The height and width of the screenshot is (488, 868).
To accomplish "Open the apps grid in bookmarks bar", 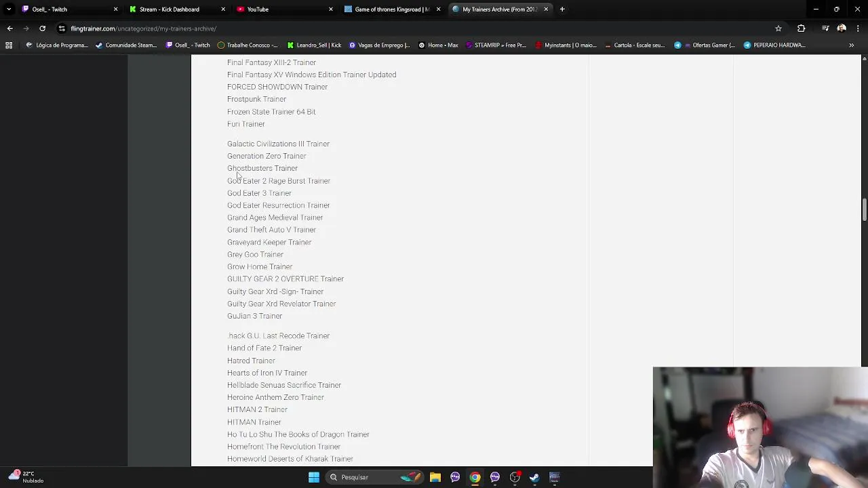I will pos(9,45).
